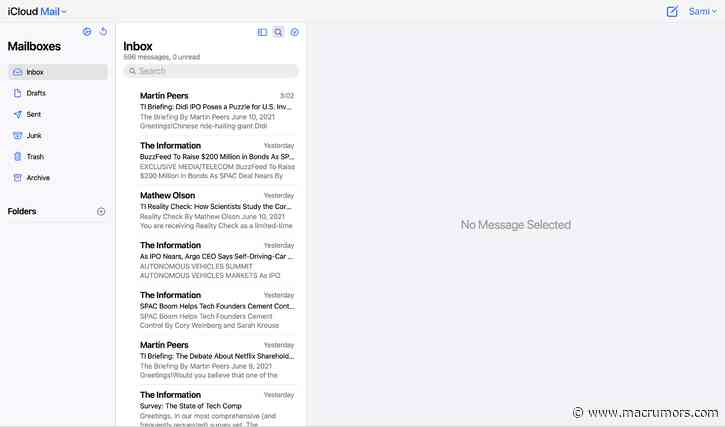Open Netflix Shareholder debate briefing email
725x427 pixels.
(217, 360)
